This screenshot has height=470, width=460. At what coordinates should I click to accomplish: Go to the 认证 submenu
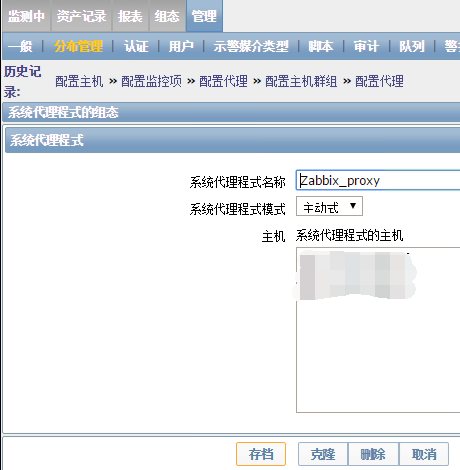(x=136, y=46)
